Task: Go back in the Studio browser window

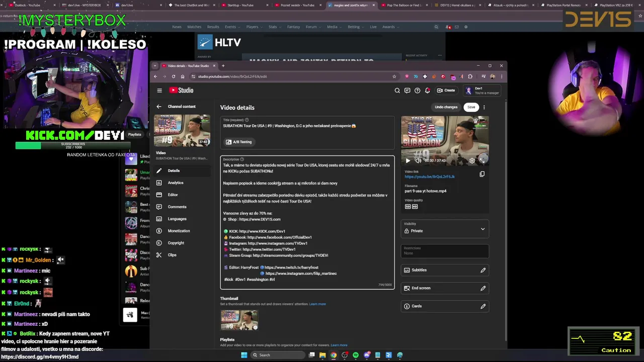Action: 155,76
